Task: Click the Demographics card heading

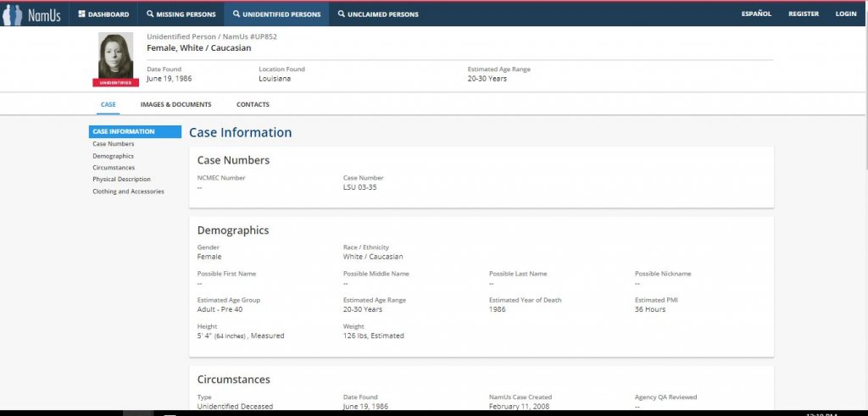Action: point(233,230)
